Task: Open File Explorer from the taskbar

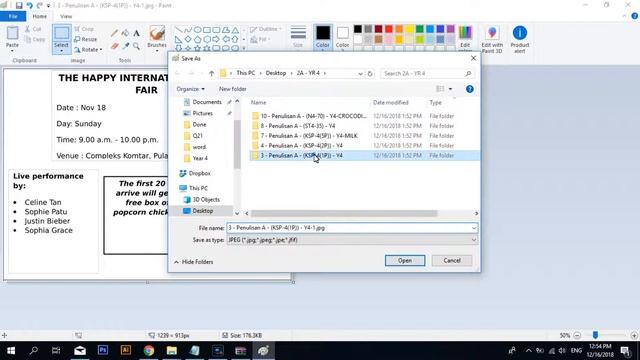Action: (171, 351)
